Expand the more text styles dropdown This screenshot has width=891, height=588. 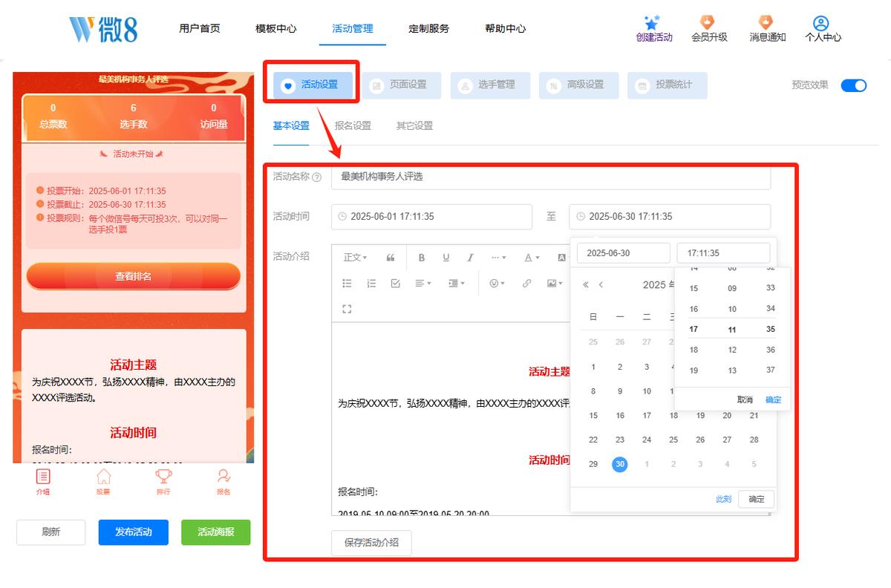click(498, 258)
